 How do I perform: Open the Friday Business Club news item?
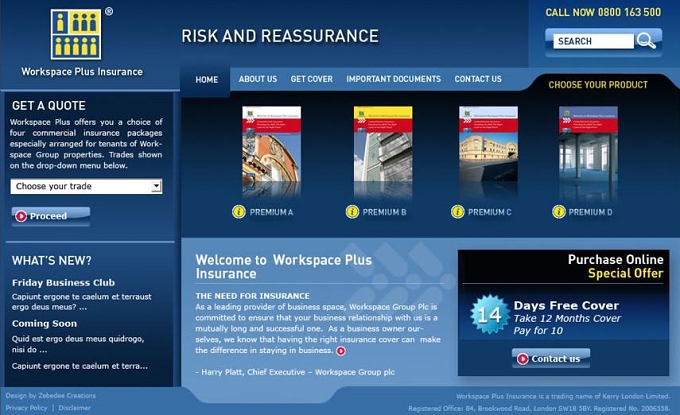pos(63,283)
